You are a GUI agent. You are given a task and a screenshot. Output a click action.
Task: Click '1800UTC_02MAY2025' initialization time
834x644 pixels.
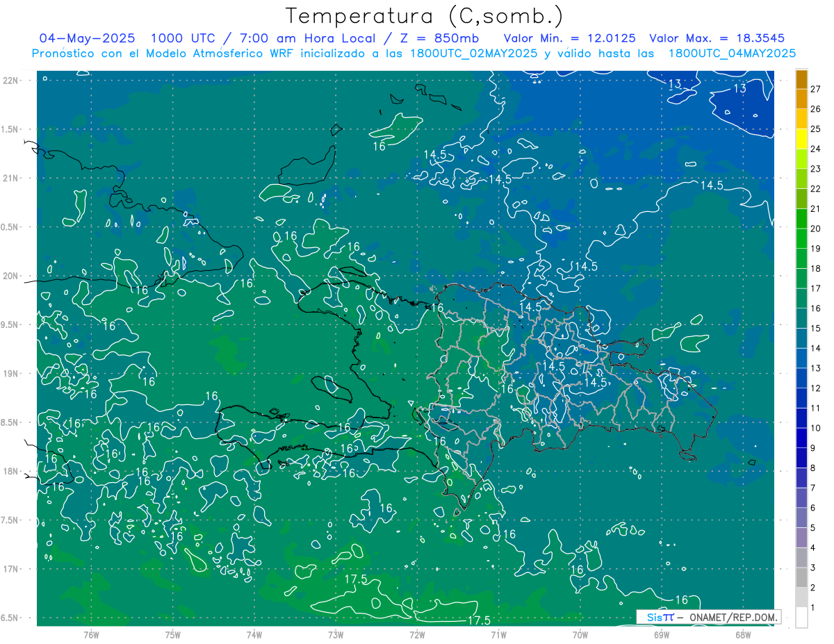(473, 53)
